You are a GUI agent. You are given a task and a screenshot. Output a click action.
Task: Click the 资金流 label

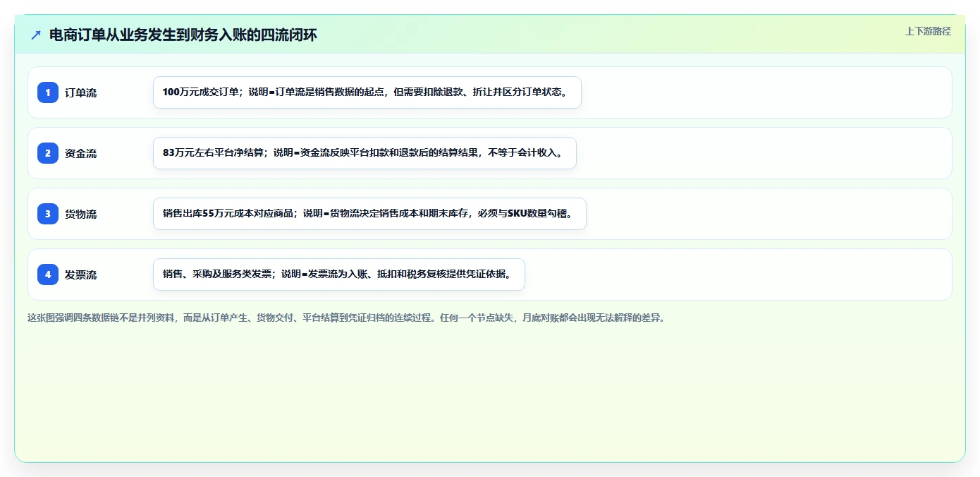click(x=81, y=153)
